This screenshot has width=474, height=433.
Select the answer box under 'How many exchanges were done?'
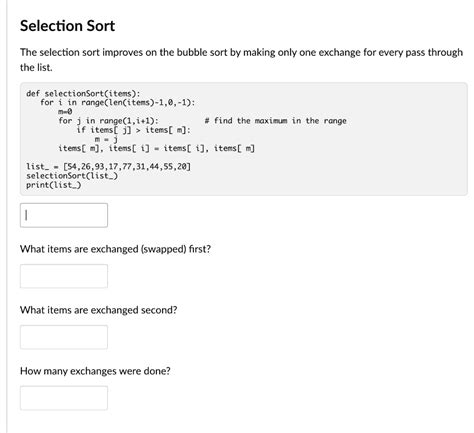pos(64,398)
